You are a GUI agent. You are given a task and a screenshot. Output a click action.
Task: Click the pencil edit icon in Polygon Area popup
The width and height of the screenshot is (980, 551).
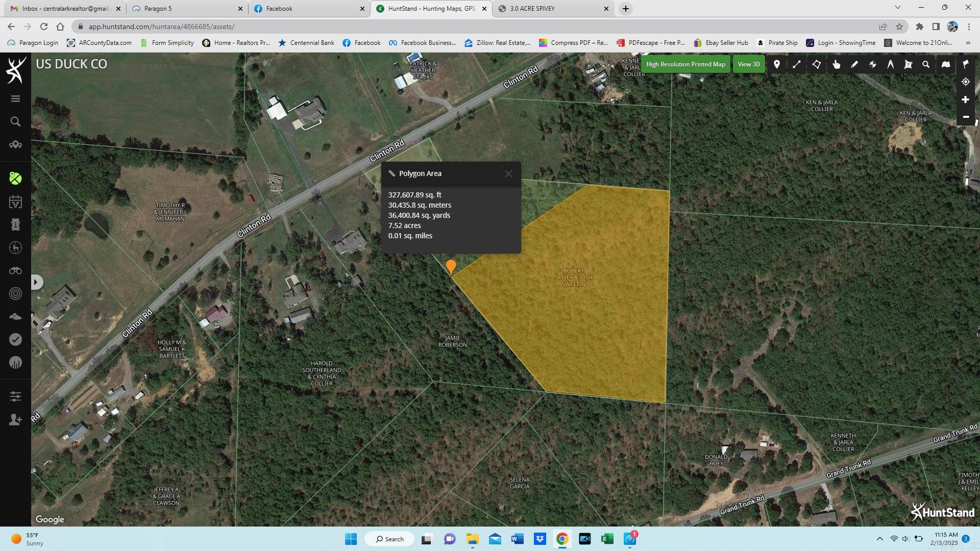point(392,173)
